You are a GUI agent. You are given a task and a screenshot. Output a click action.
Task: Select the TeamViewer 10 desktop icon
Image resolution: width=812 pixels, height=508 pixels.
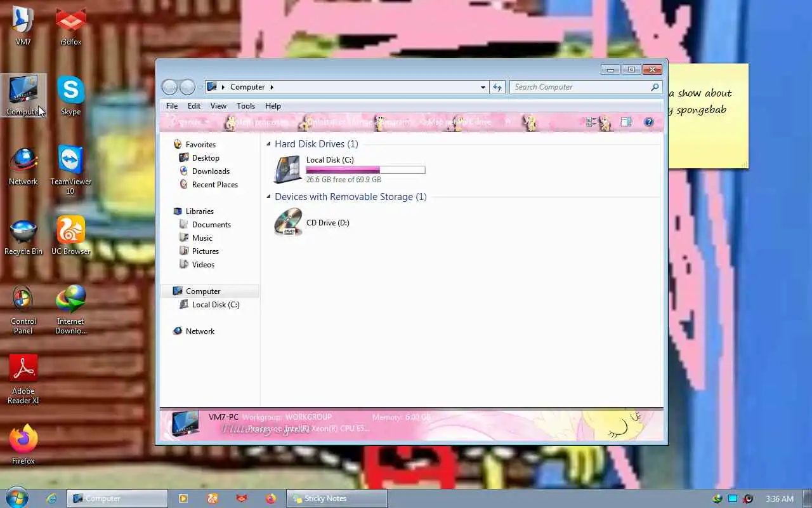click(70, 170)
